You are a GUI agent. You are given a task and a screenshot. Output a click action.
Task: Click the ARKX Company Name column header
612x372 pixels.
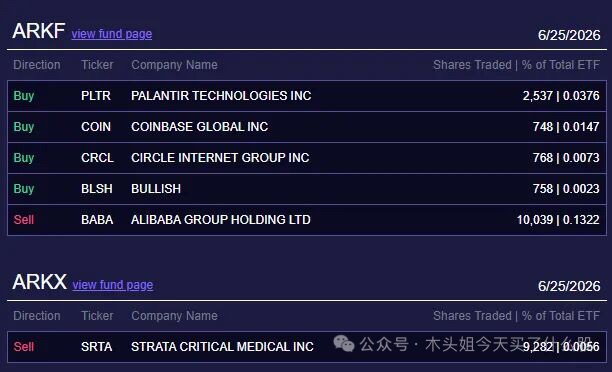[174, 316]
